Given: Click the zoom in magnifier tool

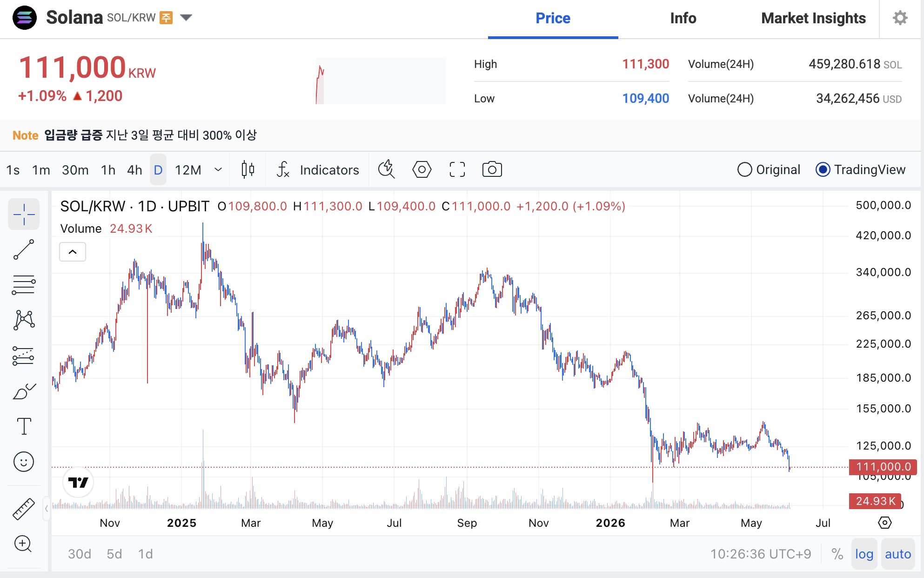Looking at the screenshot, I should pos(23,544).
